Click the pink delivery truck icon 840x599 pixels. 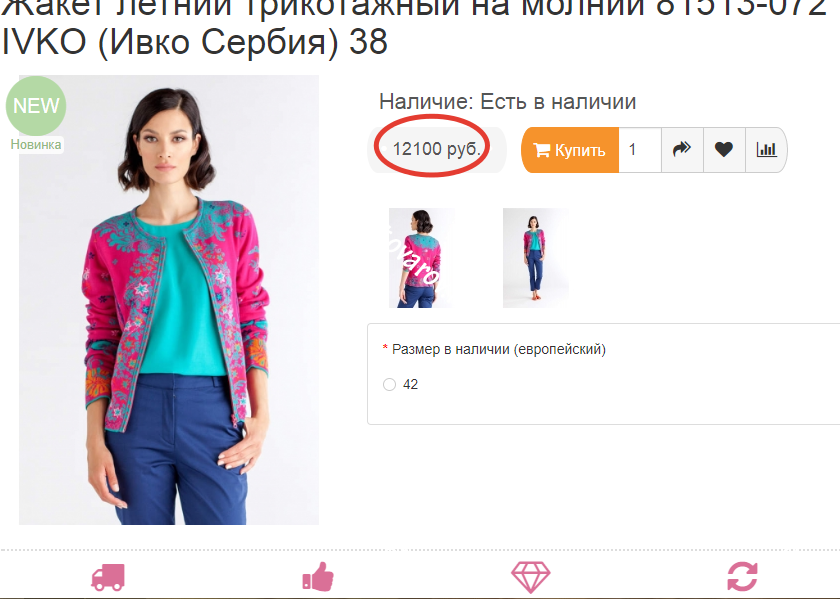click(x=108, y=577)
